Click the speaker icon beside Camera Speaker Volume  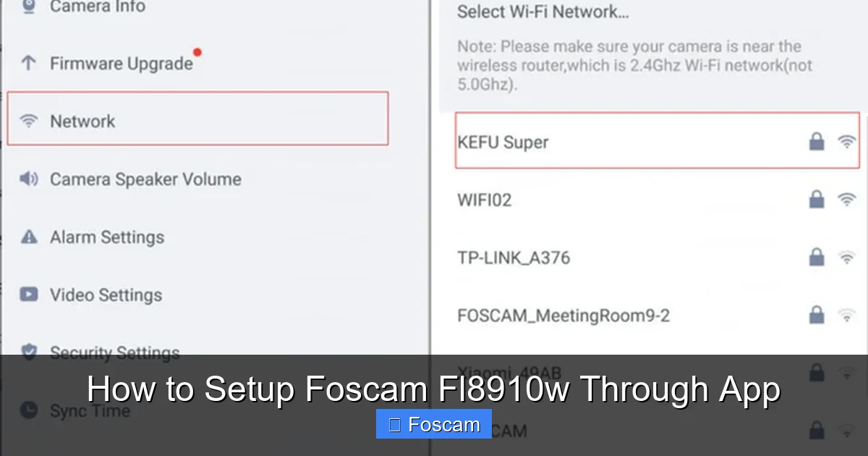pyautogui.click(x=29, y=179)
